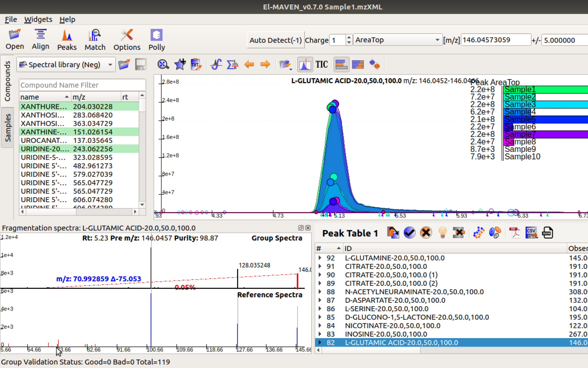The height and width of the screenshot is (368, 588).
Task: Click the Auto Detect(-1) button
Action: [275, 40]
